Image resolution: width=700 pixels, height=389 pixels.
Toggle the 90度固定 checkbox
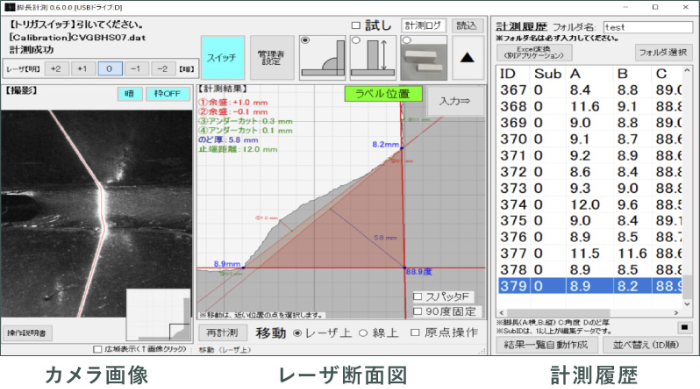[418, 311]
